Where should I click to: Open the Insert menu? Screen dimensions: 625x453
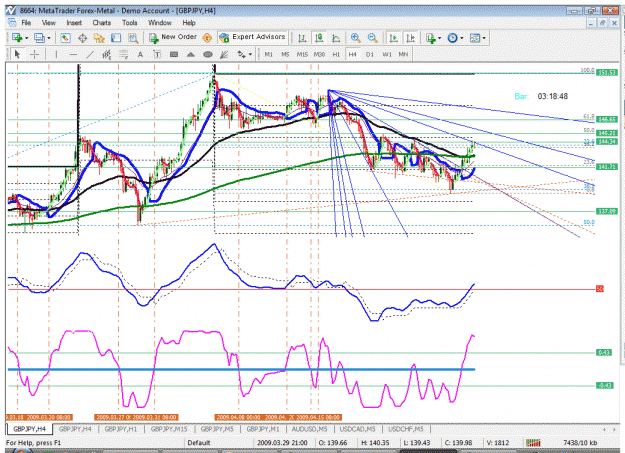pos(74,23)
